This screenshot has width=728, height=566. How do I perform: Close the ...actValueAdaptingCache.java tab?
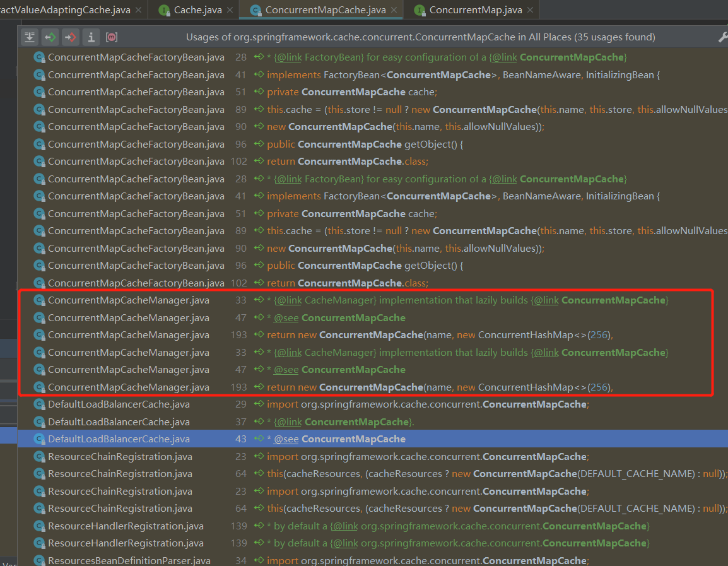coord(138,9)
